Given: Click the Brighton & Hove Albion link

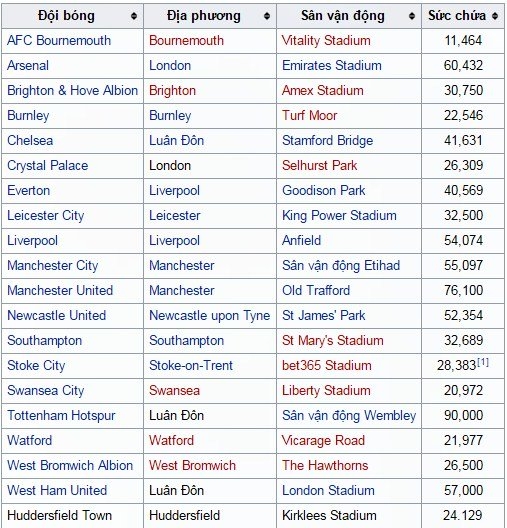Looking at the screenshot, I should coord(72,91).
